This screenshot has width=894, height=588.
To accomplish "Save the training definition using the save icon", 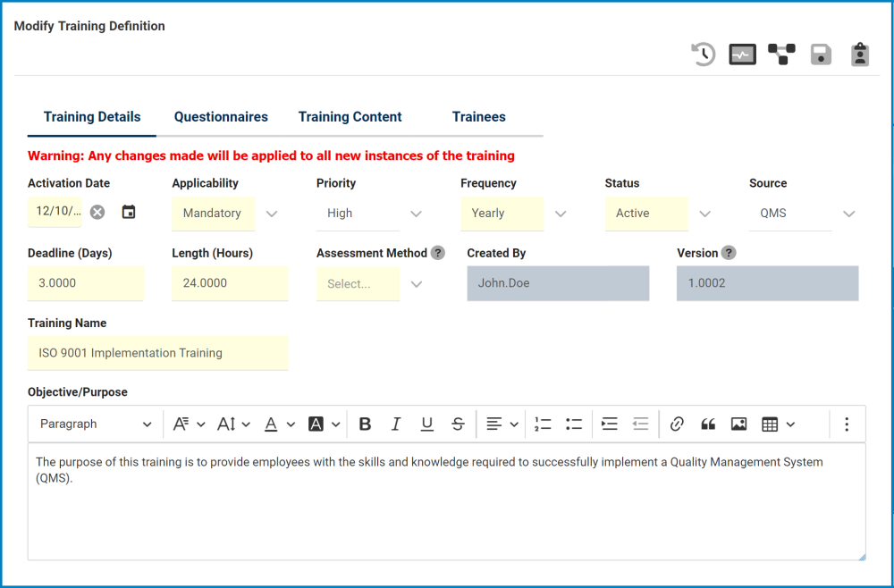I will [x=820, y=55].
